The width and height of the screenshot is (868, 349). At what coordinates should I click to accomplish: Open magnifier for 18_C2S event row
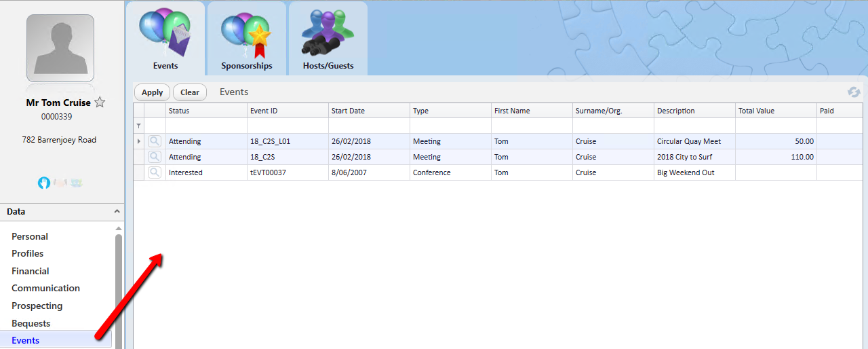pyautogui.click(x=155, y=157)
